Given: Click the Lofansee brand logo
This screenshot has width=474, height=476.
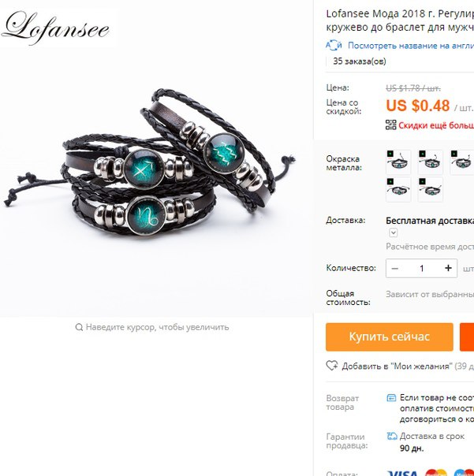Looking at the screenshot, I should coord(55,28).
